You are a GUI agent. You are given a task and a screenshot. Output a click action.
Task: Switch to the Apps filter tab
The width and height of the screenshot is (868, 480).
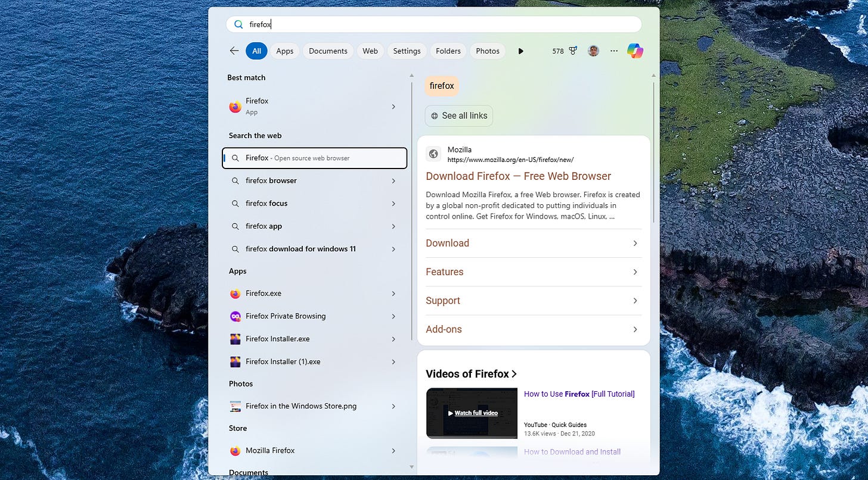[284, 51]
